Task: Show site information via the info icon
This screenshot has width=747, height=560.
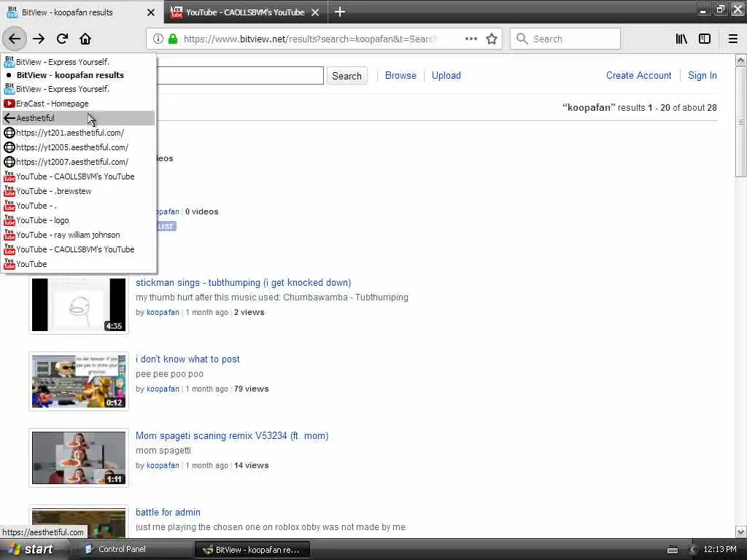Action: [x=158, y=39]
